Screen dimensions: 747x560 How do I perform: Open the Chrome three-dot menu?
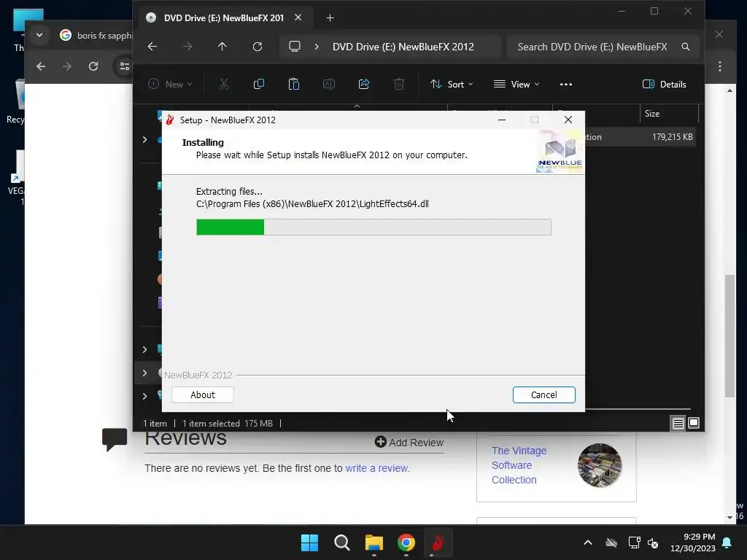click(x=720, y=66)
